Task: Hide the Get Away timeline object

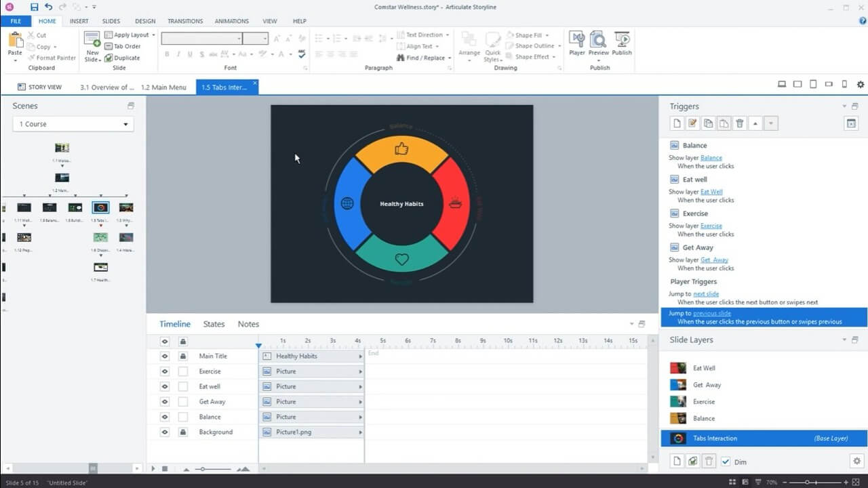Action: 164,402
